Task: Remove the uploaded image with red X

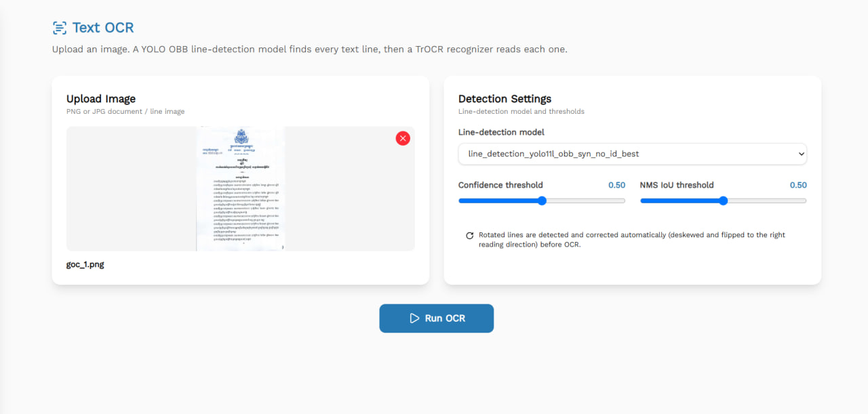Action: 403,138
